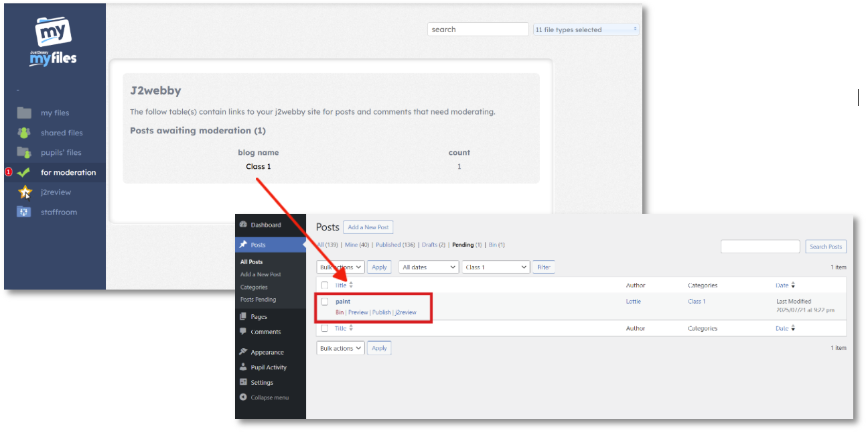Select Categories in Posts submenu
868x433 pixels.
coord(254,287)
